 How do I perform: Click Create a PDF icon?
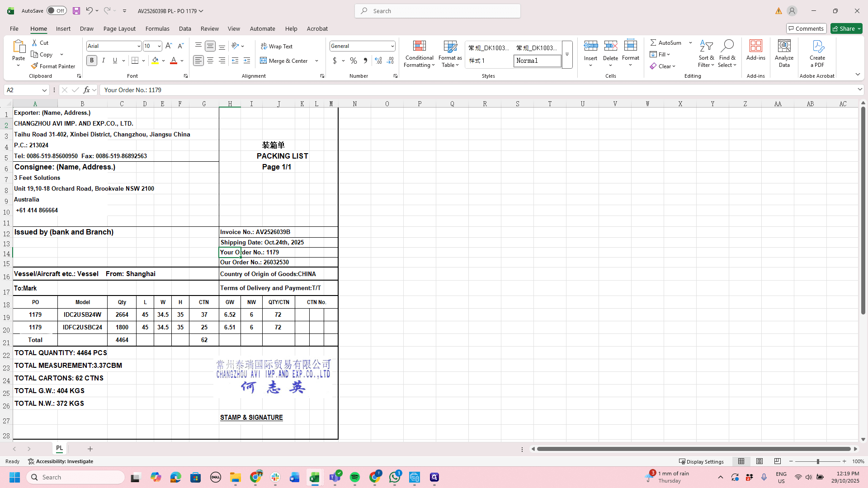point(817,54)
